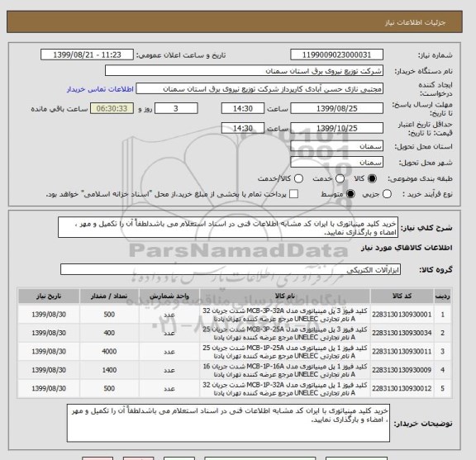The height and width of the screenshot is (460, 476).
Task: Select the متوسط purchase type radio
Action: pyautogui.click(x=350, y=194)
